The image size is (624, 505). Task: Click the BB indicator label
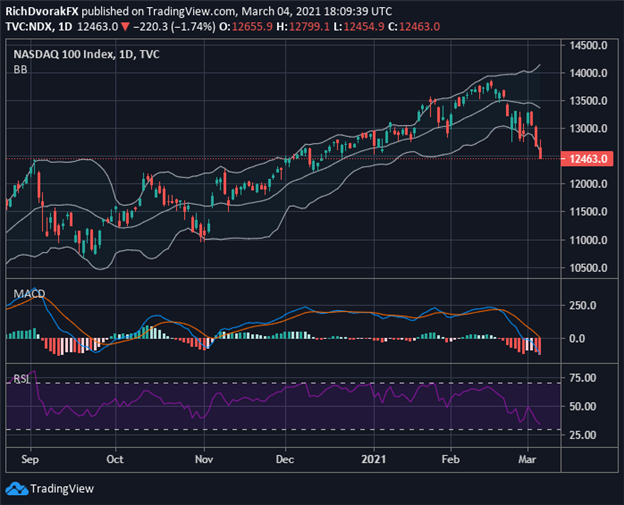[20, 70]
